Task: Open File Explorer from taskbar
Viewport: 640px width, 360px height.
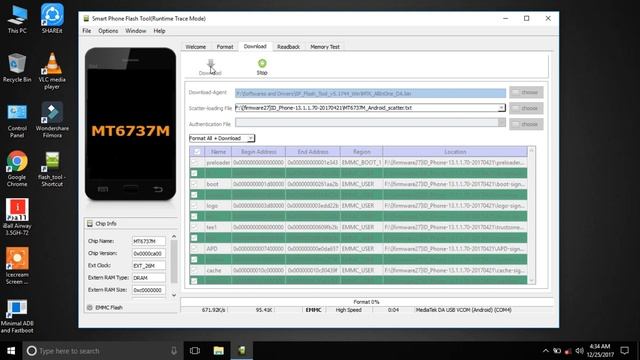Action: click(218, 351)
